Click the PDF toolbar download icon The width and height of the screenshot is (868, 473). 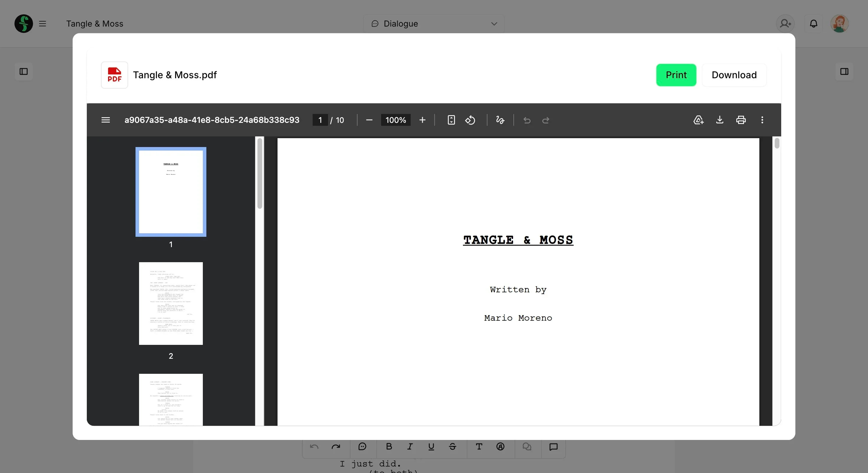click(719, 120)
